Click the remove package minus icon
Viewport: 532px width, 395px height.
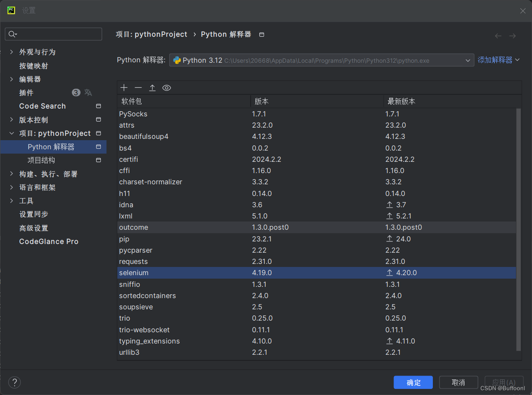pos(138,88)
